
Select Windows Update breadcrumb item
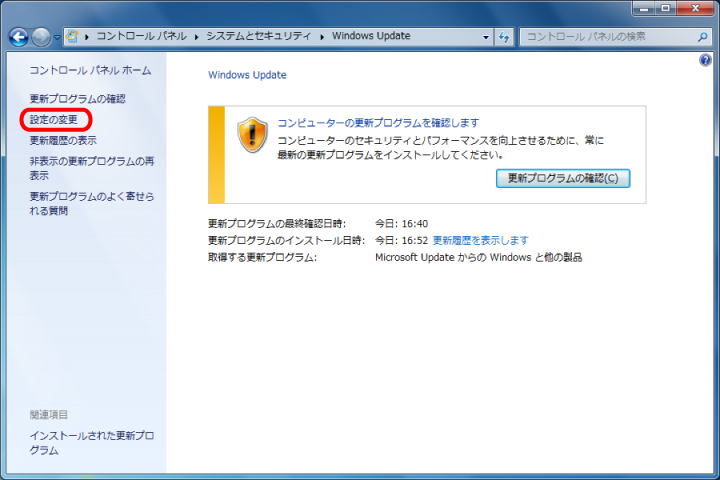371,36
